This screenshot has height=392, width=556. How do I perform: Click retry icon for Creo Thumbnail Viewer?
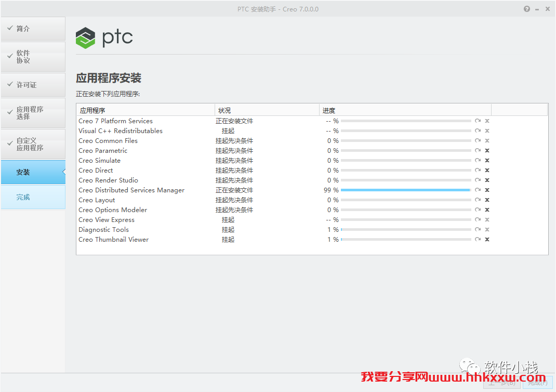tap(478, 240)
